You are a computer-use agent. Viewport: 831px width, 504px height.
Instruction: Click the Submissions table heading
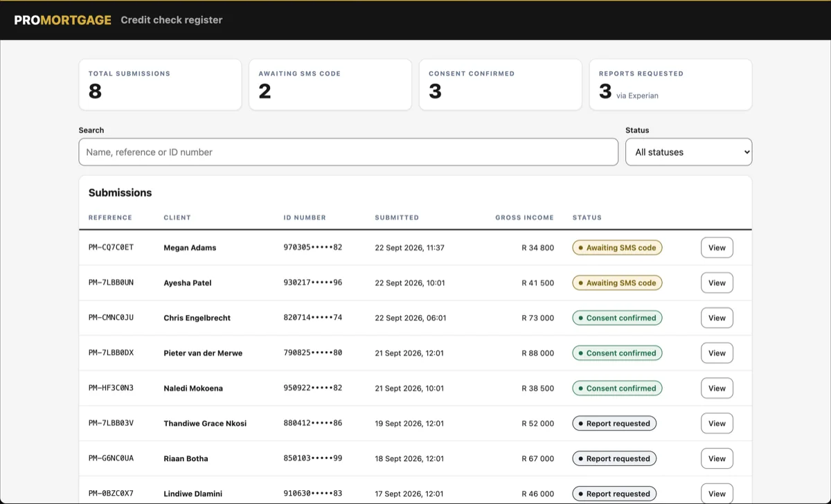coord(120,192)
